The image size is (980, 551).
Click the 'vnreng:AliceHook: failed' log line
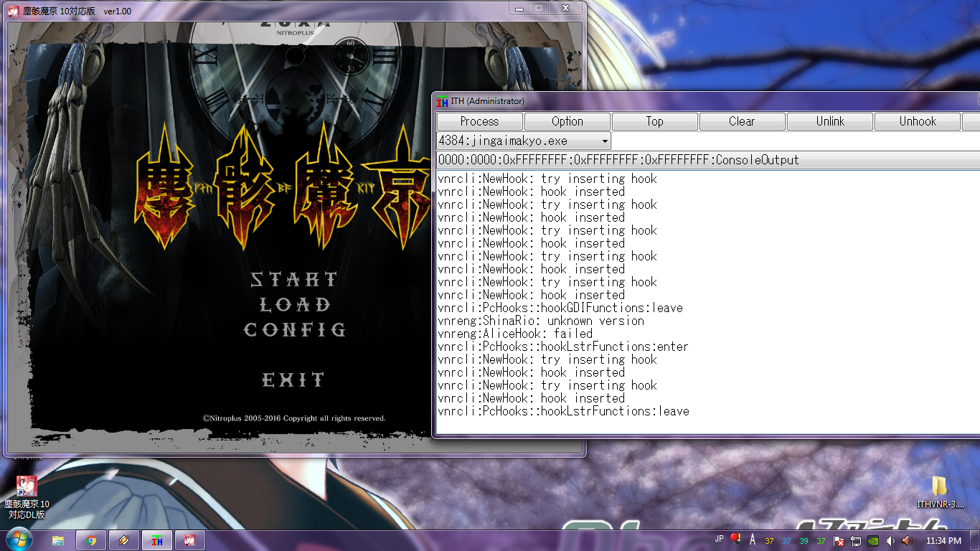pyautogui.click(x=515, y=334)
